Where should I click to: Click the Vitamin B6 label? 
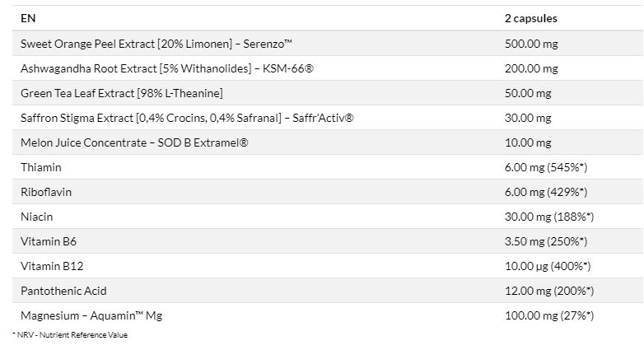49,241
